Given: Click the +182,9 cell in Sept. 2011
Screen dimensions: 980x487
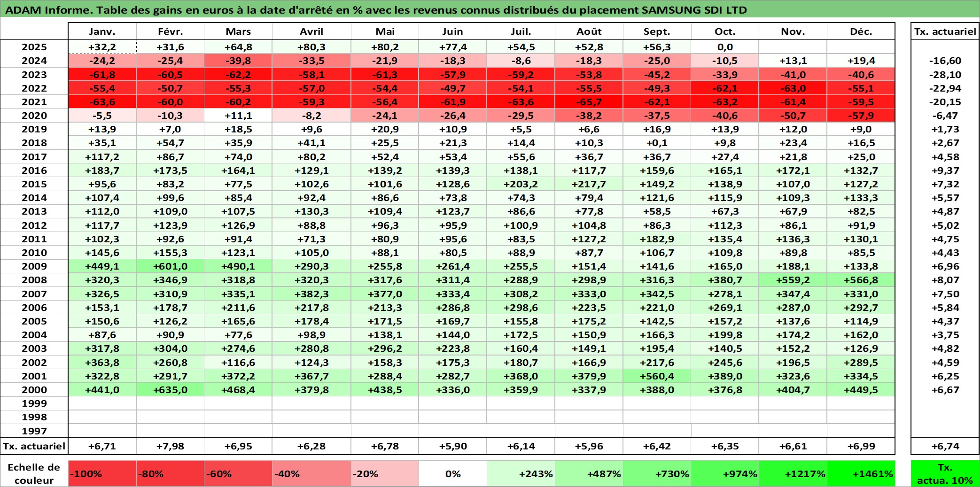Looking at the screenshot, I should 657,239.
